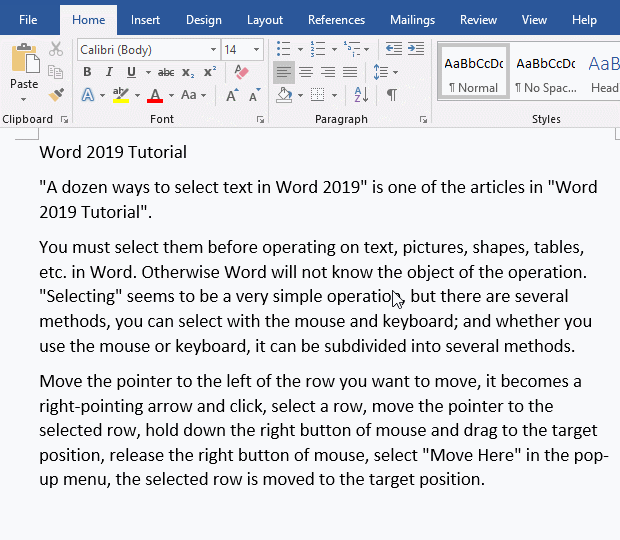Click the Cut scissors icon
The width and height of the screenshot is (620, 540).
[56, 49]
